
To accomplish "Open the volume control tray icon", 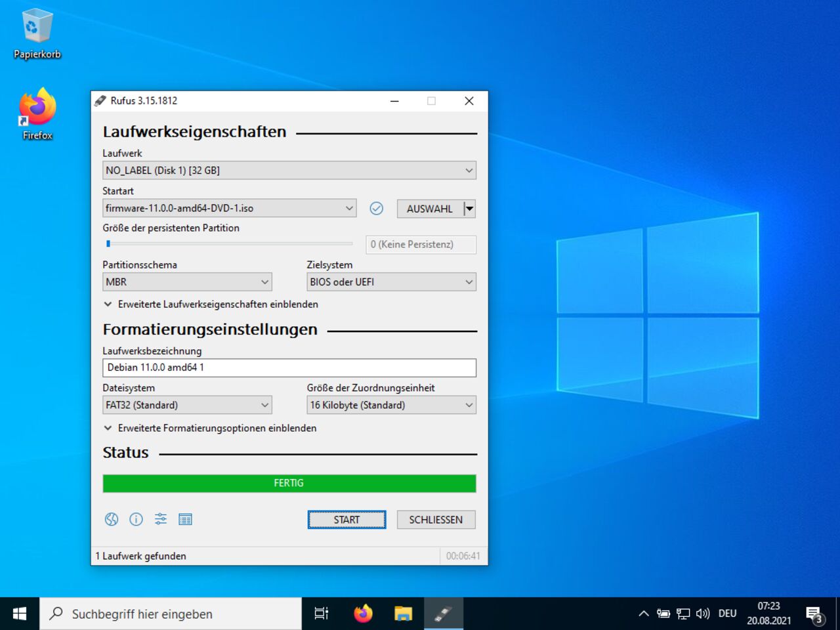I will (x=703, y=614).
